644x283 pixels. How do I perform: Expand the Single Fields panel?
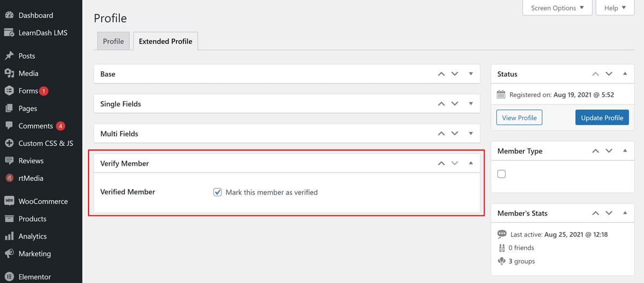[471, 103]
